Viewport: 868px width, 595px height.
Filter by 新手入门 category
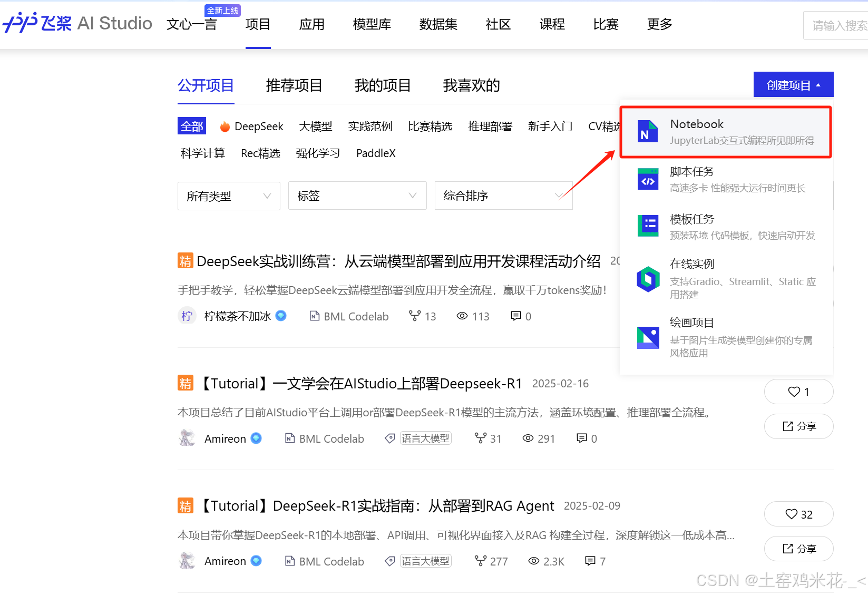point(550,126)
